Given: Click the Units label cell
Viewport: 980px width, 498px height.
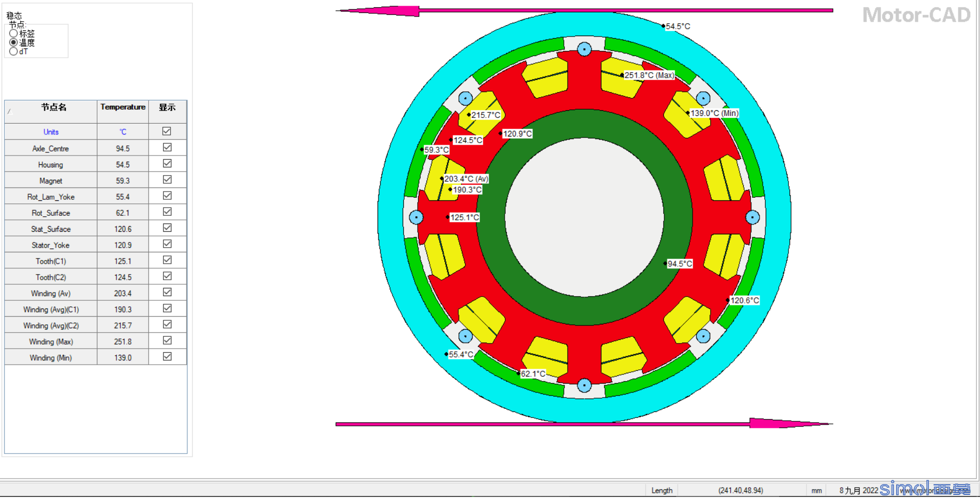Looking at the screenshot, I should (x=51, y=132).
